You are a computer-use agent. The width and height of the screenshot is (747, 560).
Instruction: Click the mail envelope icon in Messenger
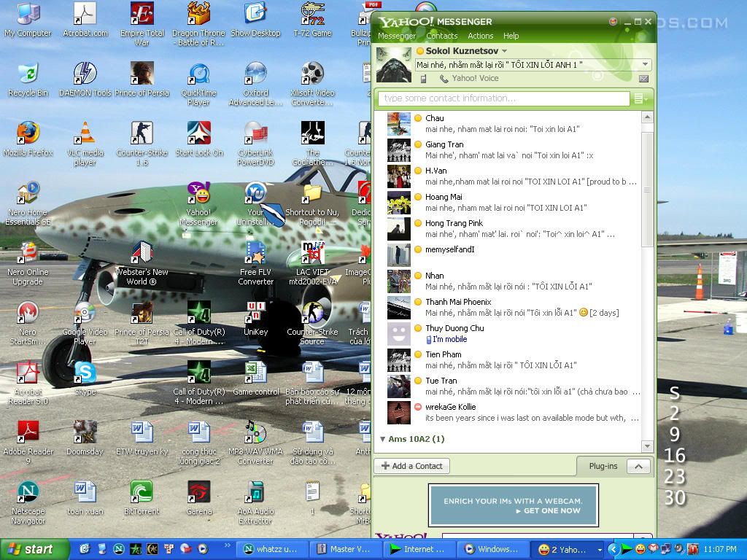pyautogui.click(x=643, y=79)
